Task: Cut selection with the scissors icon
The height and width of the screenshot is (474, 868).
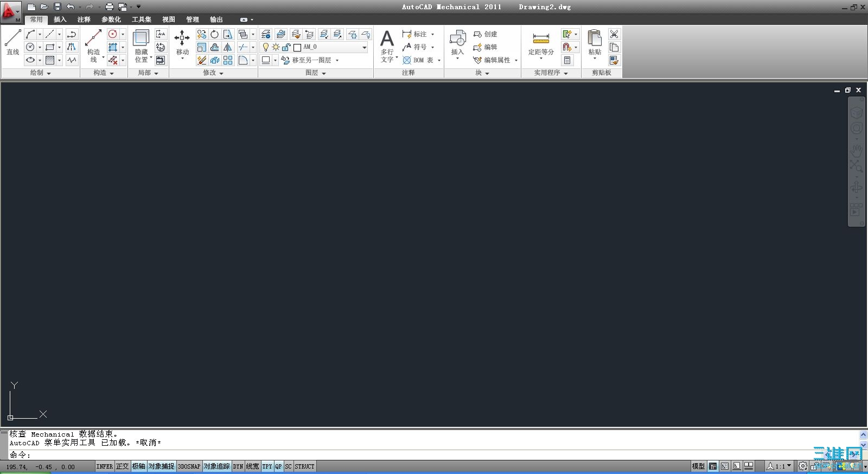Action: [x=614, y=34]
